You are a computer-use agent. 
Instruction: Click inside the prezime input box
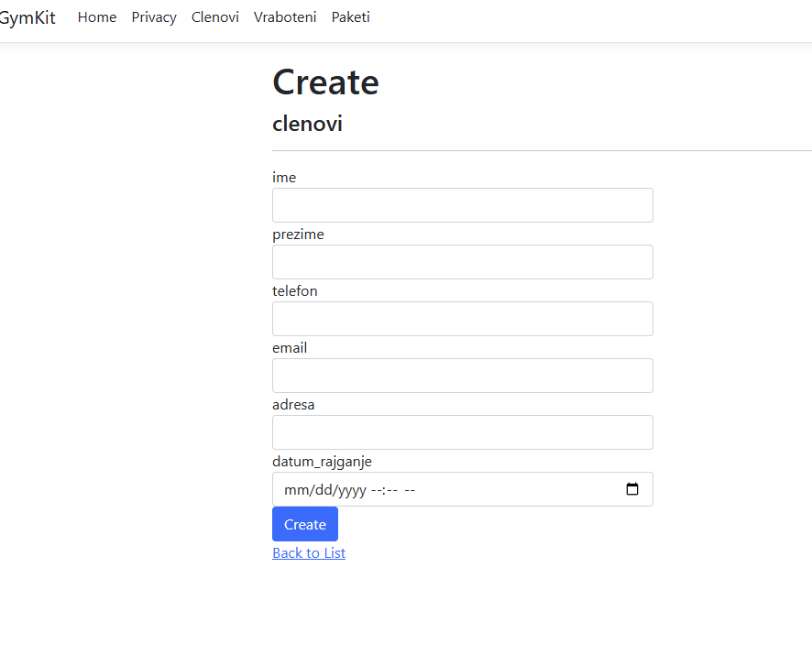[463, 262]
